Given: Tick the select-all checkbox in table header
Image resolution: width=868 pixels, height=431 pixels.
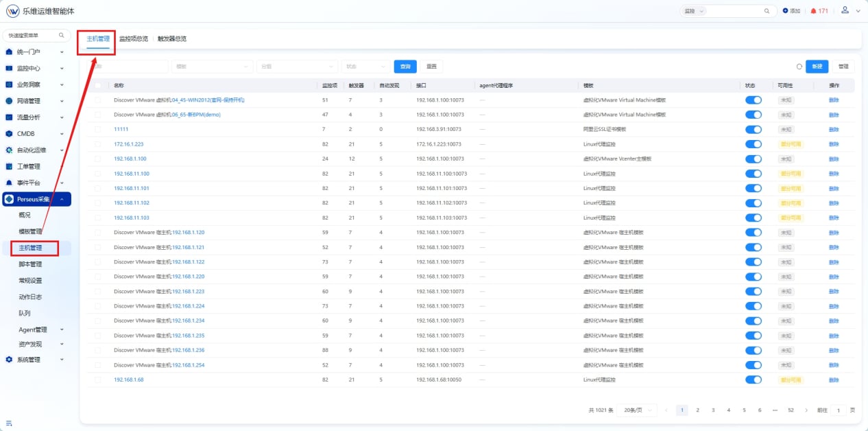Looking at the screenshot, I should pyautogui.click(x=98, y=86).
